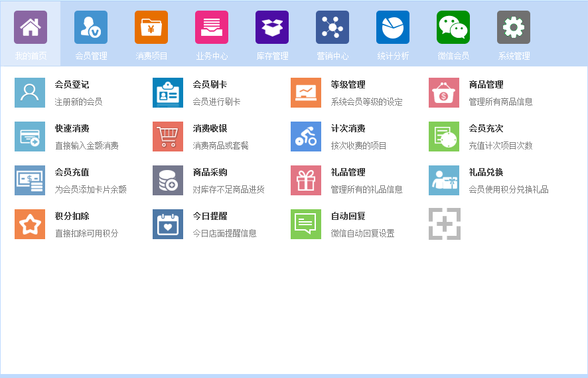Click the 商品采购 coin stack icon
The width and height of the screenshot is (588, 378).
[168, 181]
